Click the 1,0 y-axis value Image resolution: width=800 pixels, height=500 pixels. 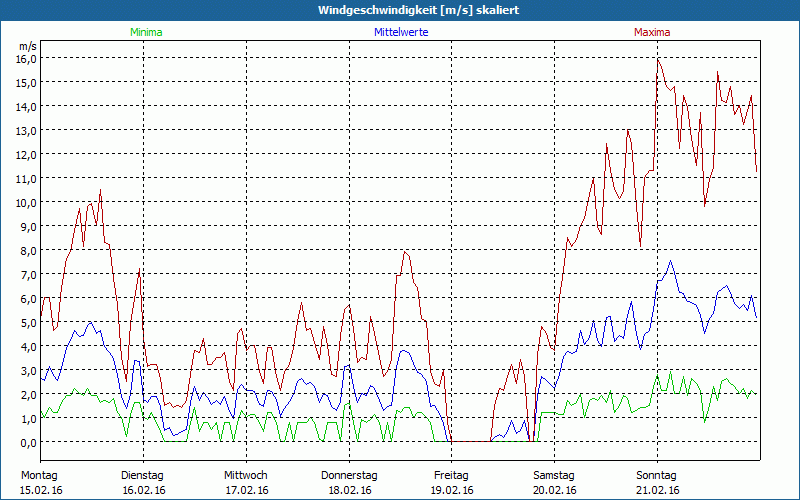tap(30, 418)
